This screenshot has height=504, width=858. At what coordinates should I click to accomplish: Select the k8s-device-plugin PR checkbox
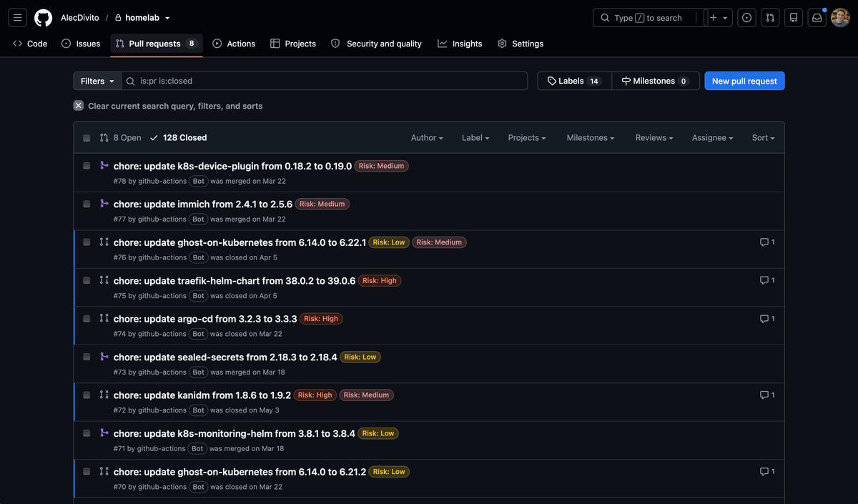[x=87, y=166]
